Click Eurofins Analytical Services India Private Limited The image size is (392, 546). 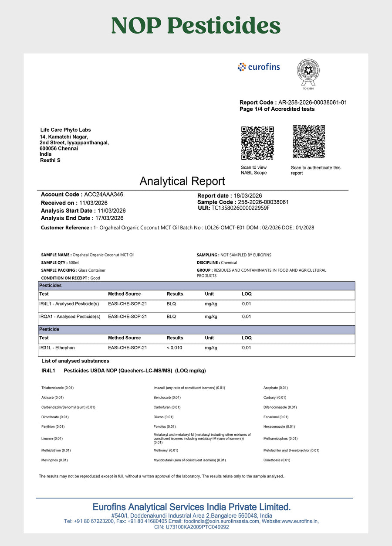coord(192,507)
